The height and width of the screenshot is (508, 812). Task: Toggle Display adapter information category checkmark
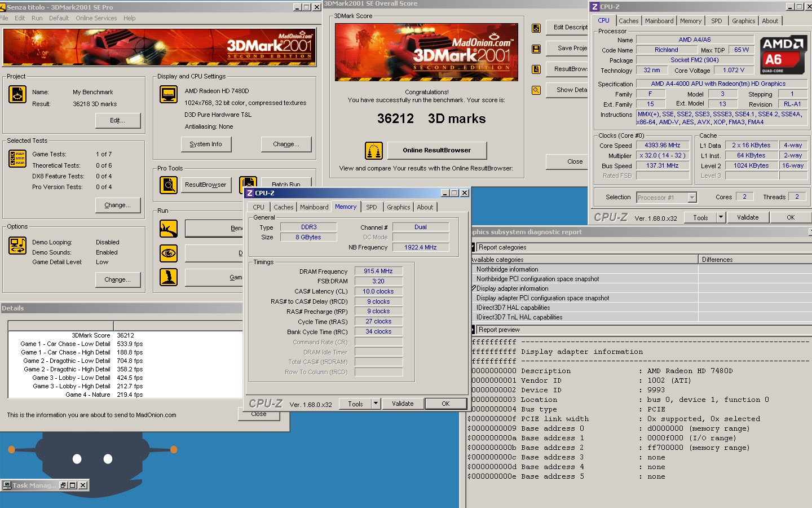point(474,288)
